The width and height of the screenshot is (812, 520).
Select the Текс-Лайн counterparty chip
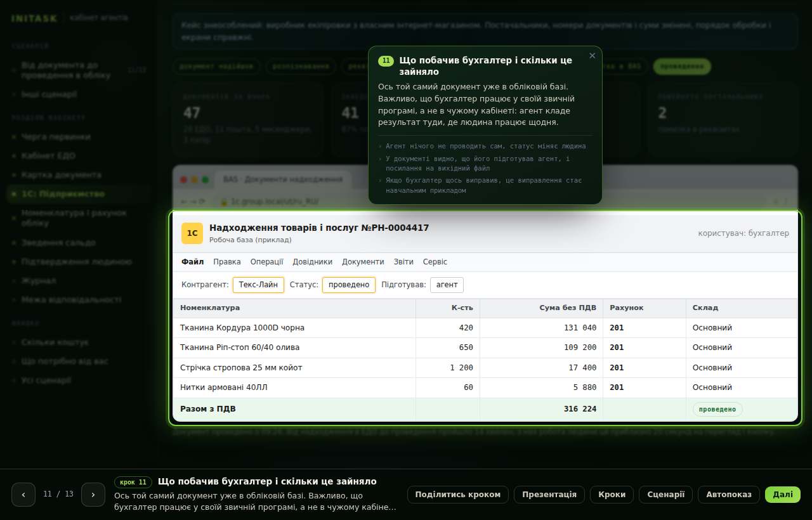tap(258, 285)
